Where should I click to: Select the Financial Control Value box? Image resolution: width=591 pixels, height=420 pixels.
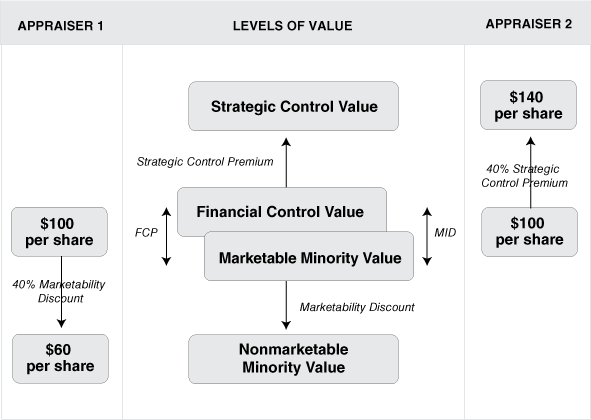[282, 210]
